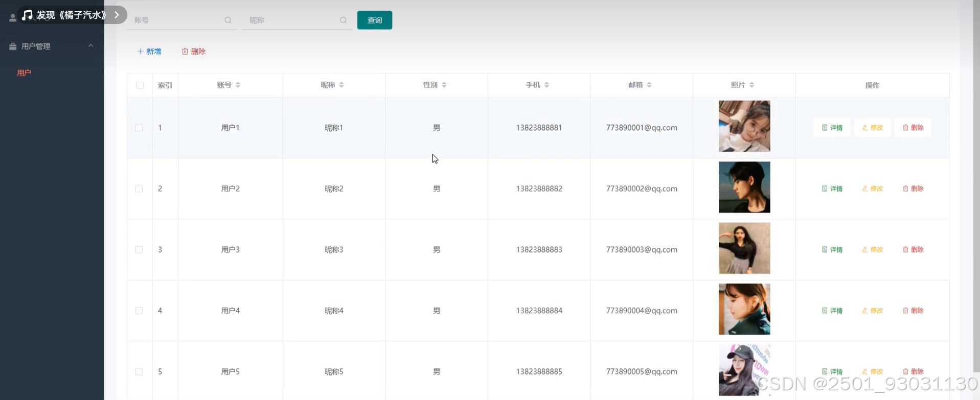Click the magnifier icon in 昵称 field
Image resolution: width=980 pixels, height=400 pixels.
point(344,20)
